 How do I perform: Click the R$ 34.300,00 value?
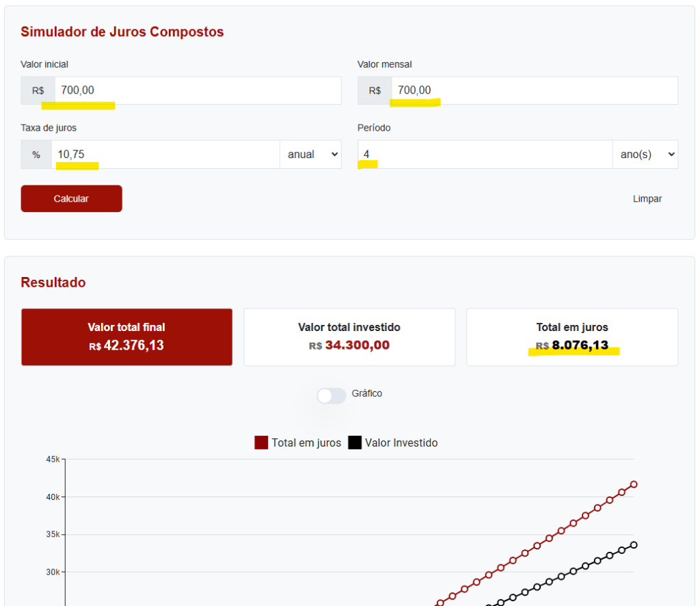click(x=349, y=345)
